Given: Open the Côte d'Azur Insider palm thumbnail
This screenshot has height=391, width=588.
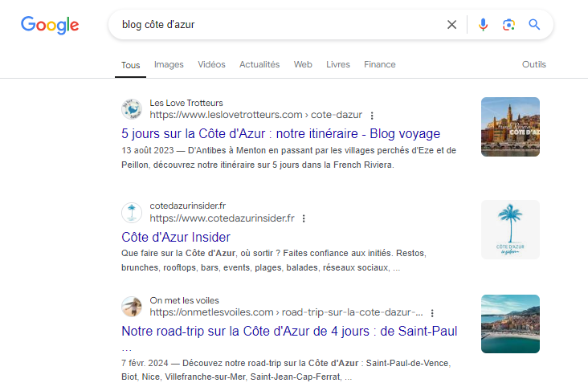Looking at the screenshot, I should pyautogui.click(x=510, y=230).
